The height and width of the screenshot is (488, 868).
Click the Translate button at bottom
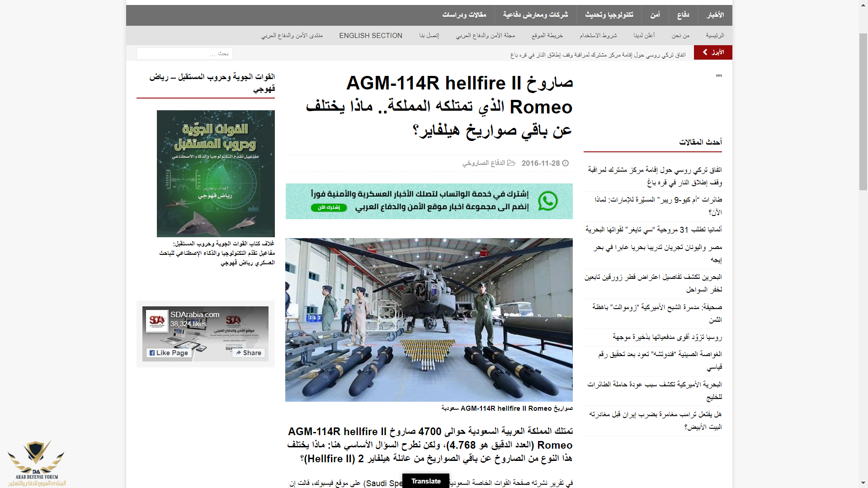tap(426, 481)
